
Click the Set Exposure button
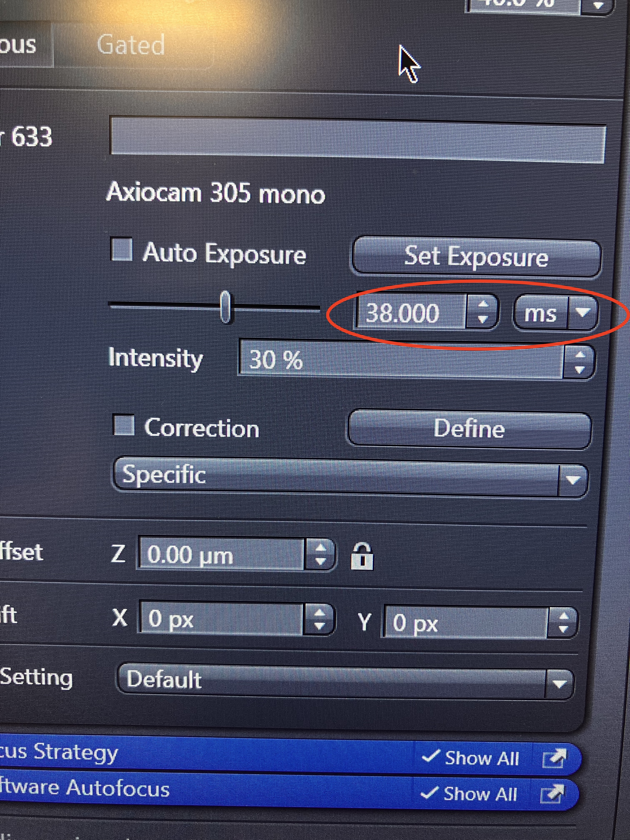[x=476, y=257]
